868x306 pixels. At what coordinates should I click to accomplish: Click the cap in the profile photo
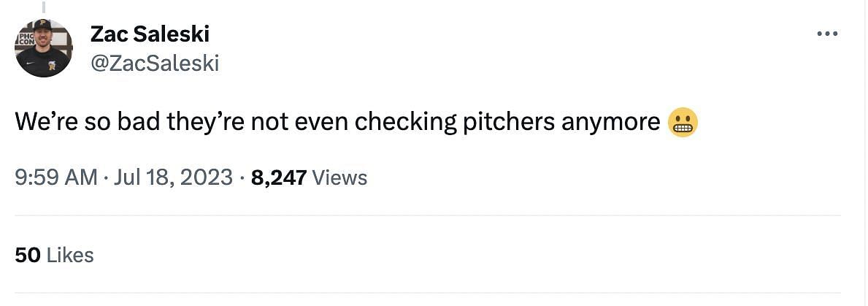click(43, 25)
